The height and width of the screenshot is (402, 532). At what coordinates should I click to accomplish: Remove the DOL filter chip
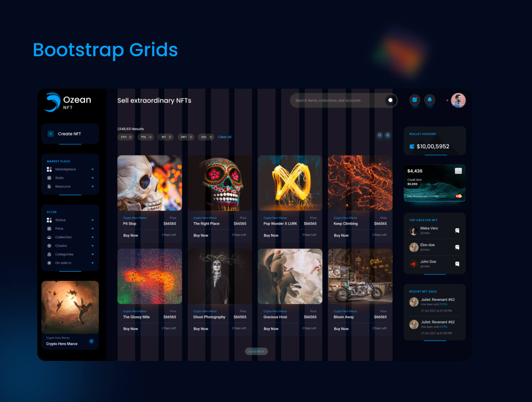click(211, 137)
